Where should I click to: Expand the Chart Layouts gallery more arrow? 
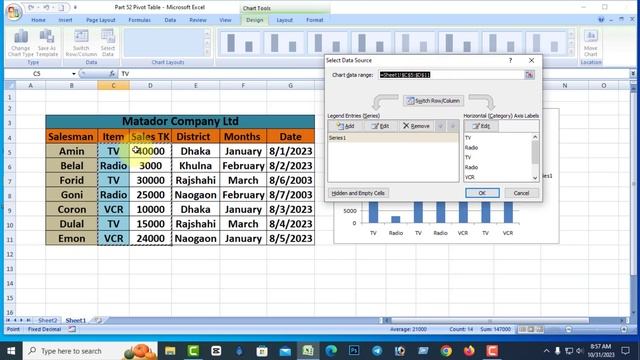point(207,53)
